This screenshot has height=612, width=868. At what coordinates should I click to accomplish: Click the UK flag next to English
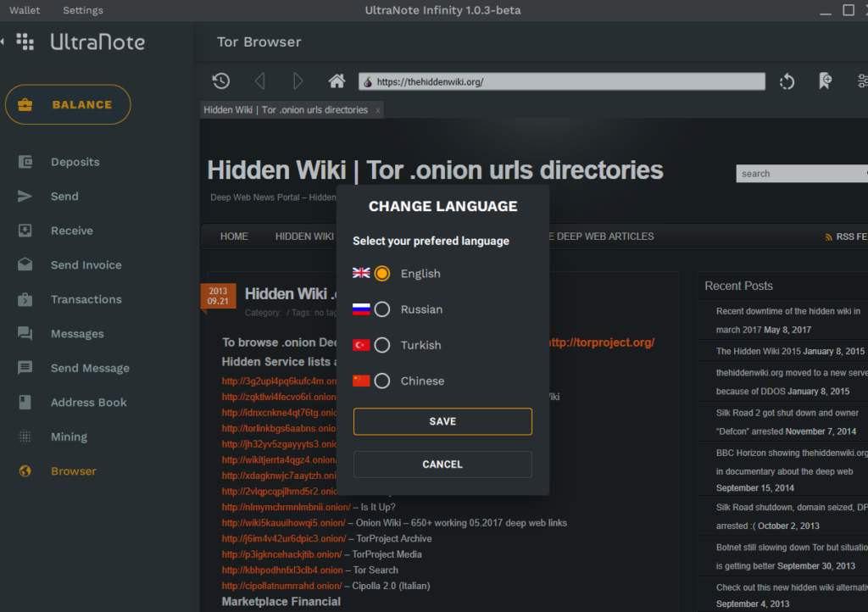[x=361, y=273]
